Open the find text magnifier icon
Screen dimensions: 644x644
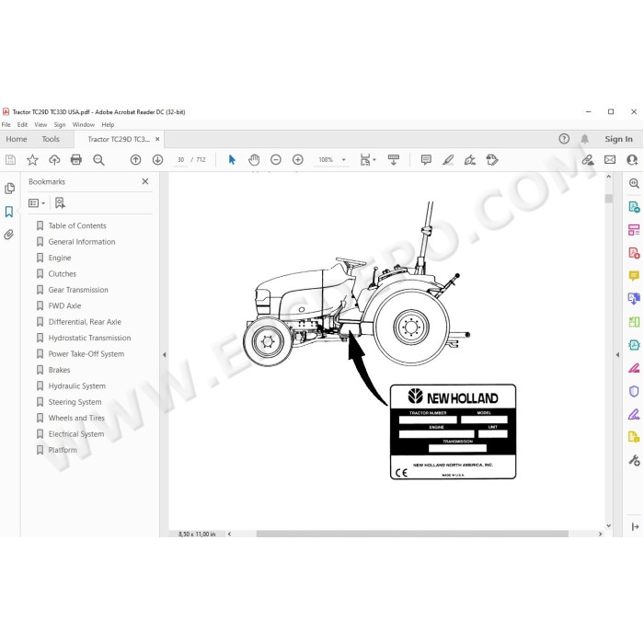[x=98, y=160]
